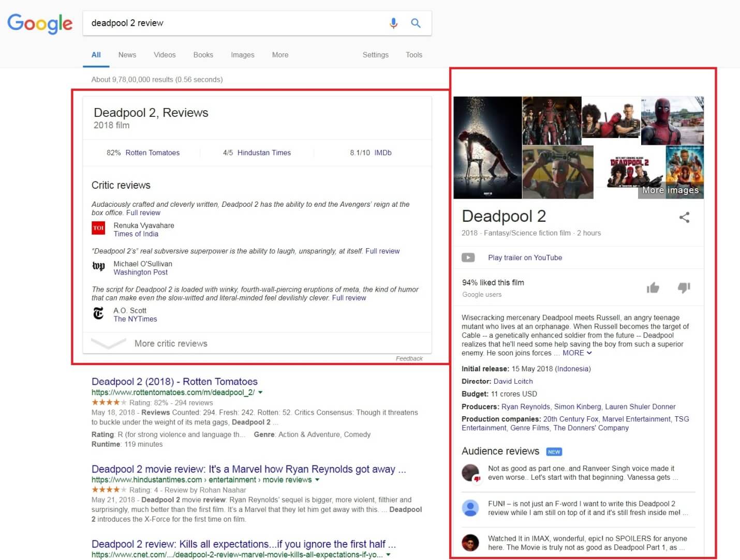Open Full review by Michael O'Sullivan
The image size is (740, 560).
[x=382, y=251]
